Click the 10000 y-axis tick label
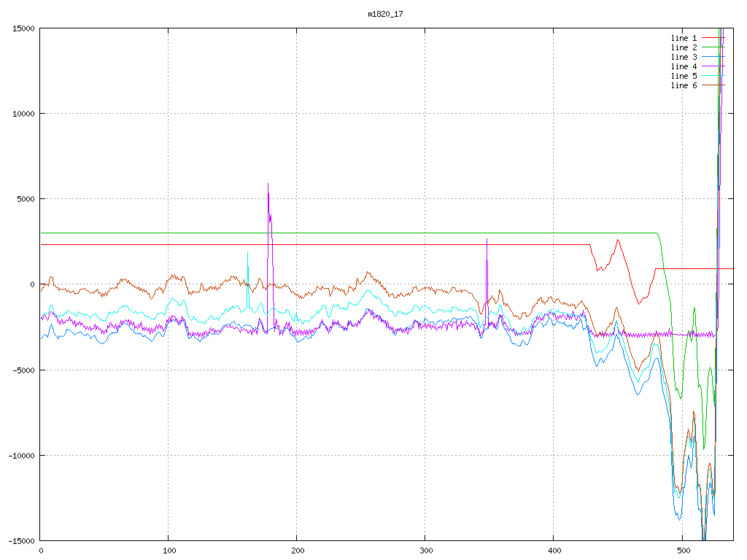This screenshot has height=560, width=747. tap(22, 114)
